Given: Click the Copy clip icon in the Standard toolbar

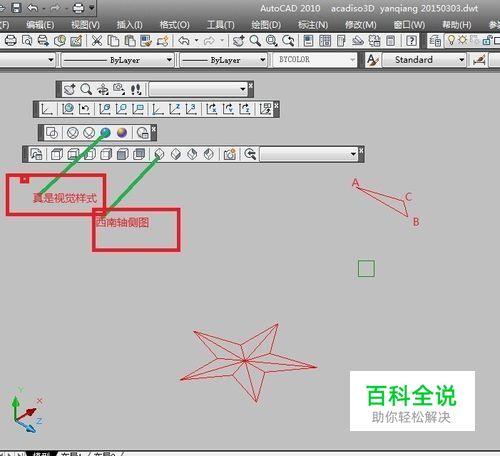Looking at the screenshot, I should (113, 41).
